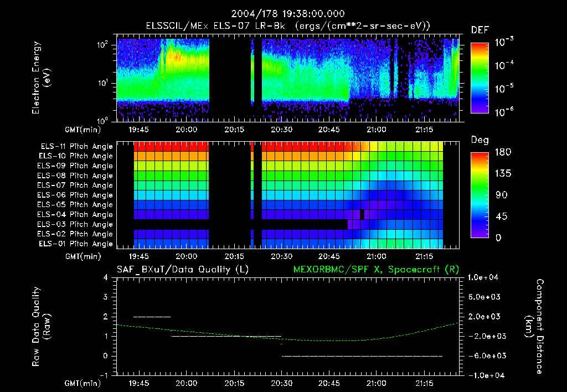Image resolution: width=567 pixels, height=392 pixels.
Task: Click the DEF legend label
Action: pyautogui.click(x=480, y=30)
